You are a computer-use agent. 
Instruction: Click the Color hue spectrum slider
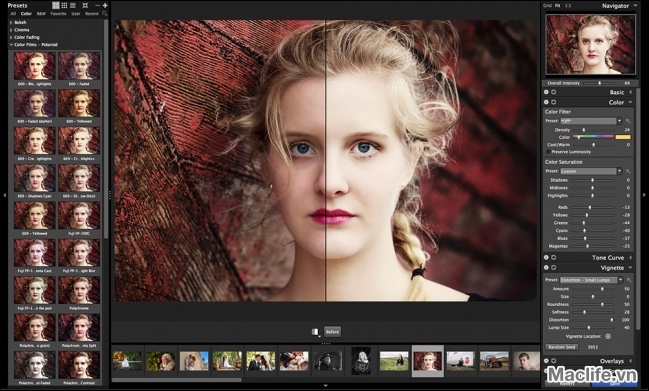coord(593,137)
